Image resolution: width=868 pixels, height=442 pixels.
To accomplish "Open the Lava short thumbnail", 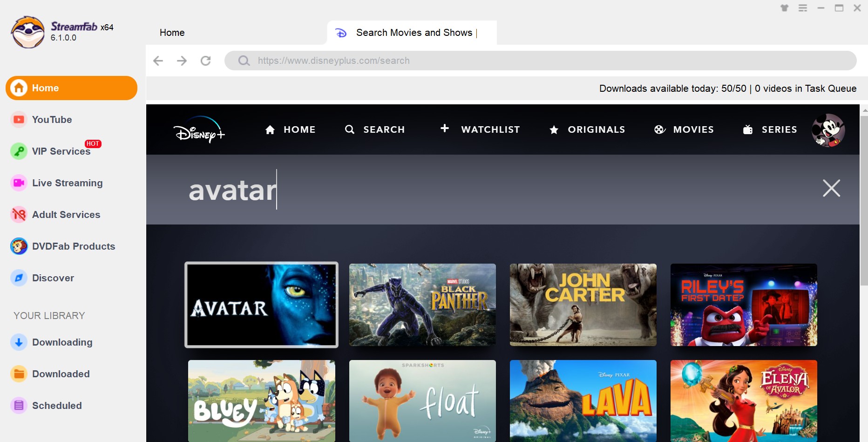I will [x=583, y=401].
